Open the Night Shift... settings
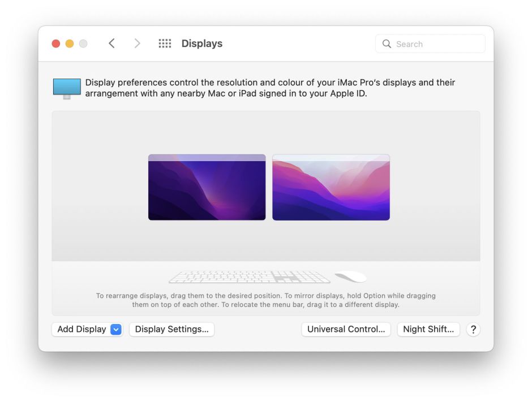Screen dimensions: 532x402 428,330
